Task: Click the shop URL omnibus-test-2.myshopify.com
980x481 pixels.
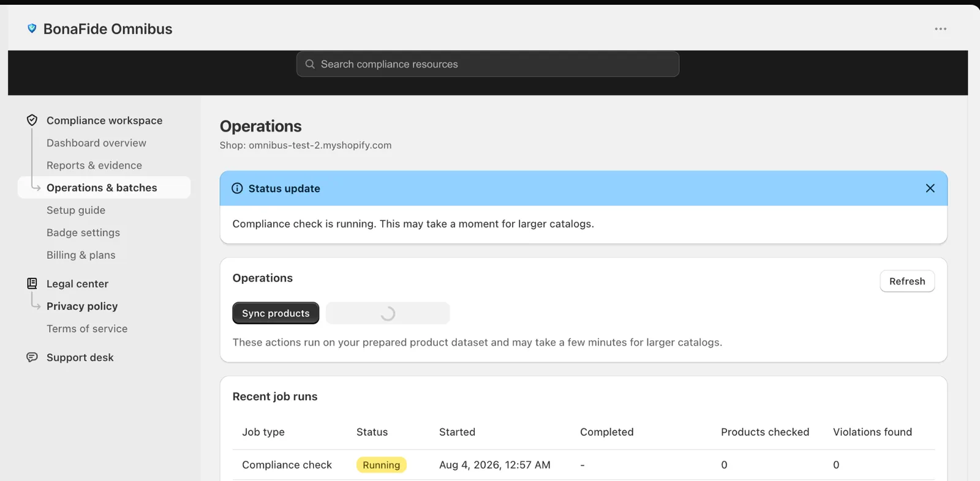Action: [320, 145]
